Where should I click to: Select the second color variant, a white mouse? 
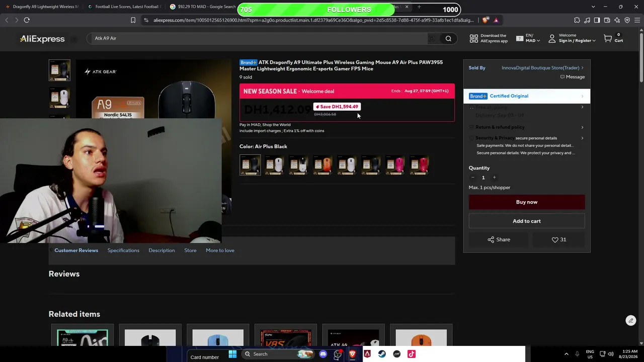(274, 165)
